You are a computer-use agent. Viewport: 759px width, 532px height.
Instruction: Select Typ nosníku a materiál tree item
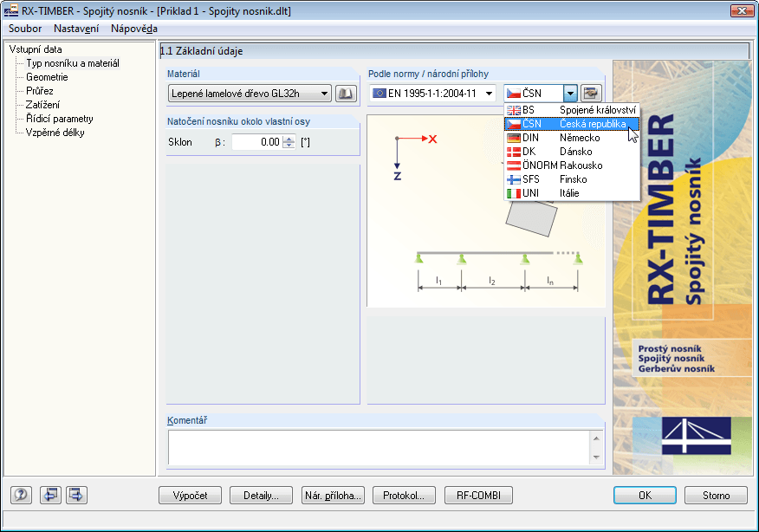(x=73, y=63)
